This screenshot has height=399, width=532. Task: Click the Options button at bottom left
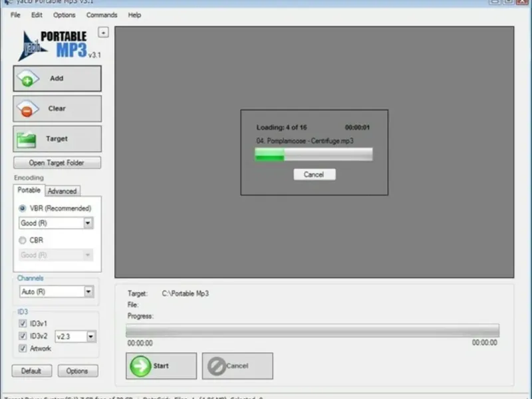click(x=78, y=371)
